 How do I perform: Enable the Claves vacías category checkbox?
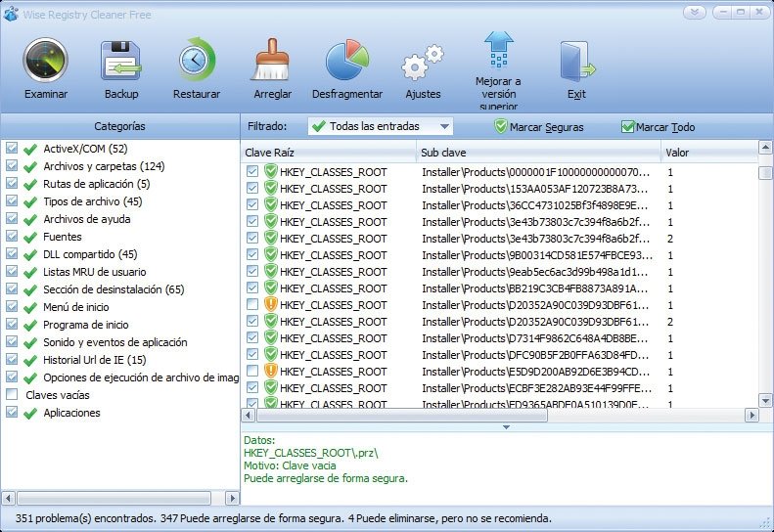[12, 394]
